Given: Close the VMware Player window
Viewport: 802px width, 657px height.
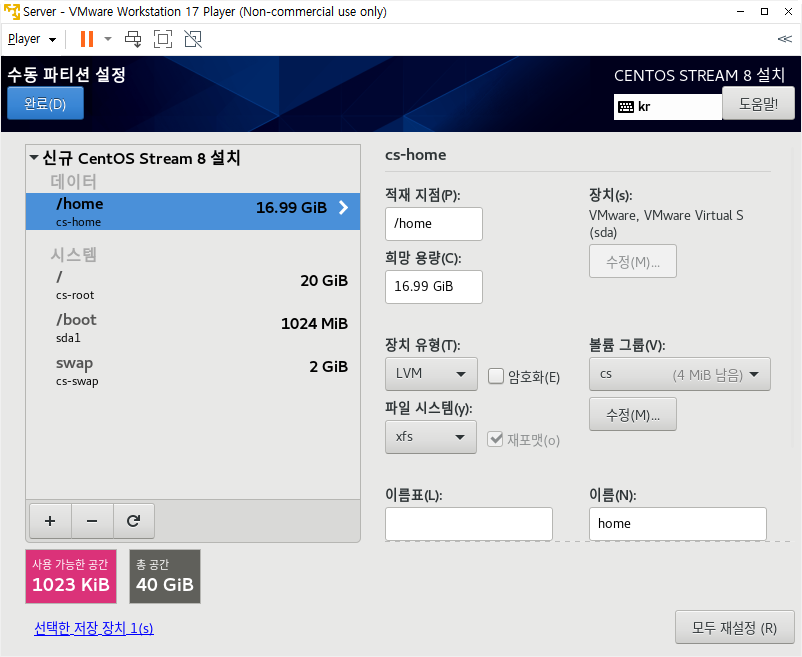Looking at the screenshot, I should [x=788, y=11].
